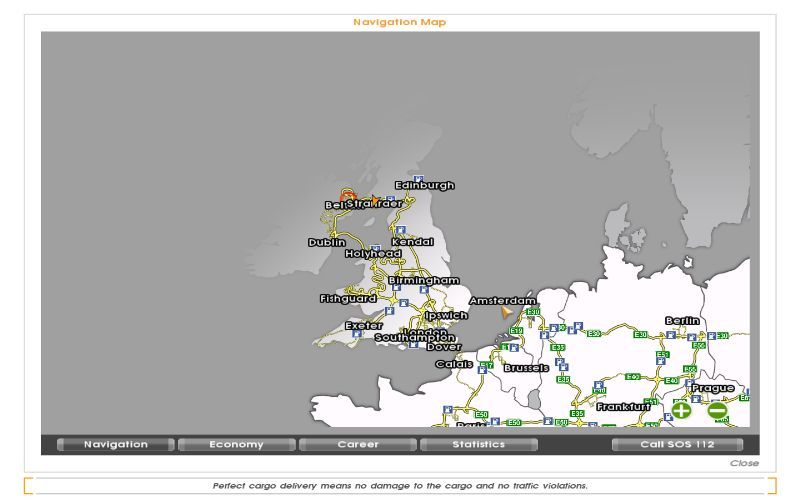Click the Amsterdam city label

(x=503, y=301)
